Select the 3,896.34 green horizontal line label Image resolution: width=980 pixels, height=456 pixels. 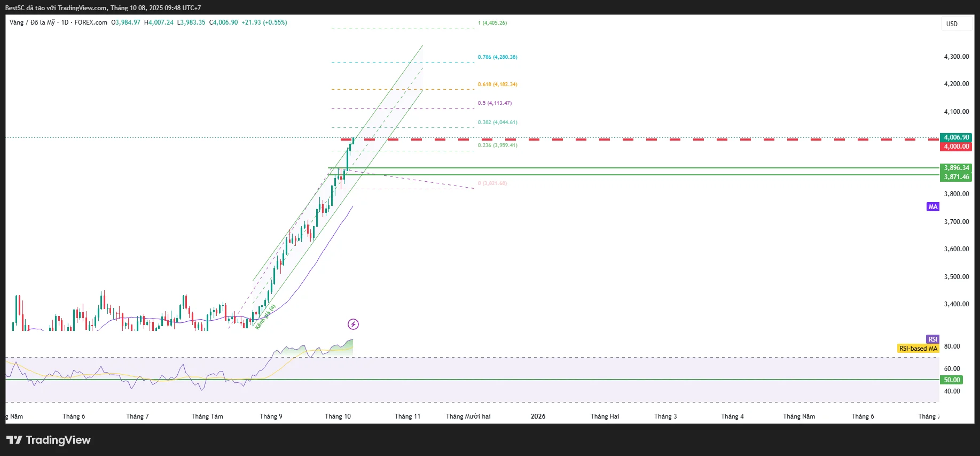[956, 168]
